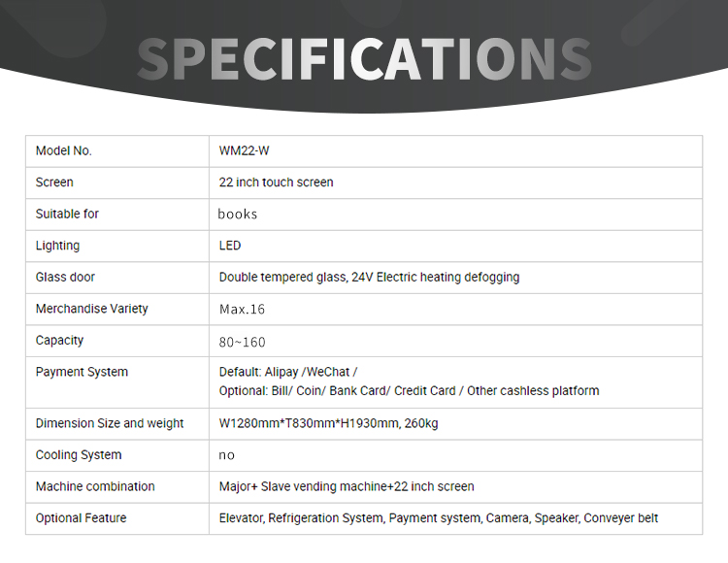Image resolution: width=728 pixels, height=563 pixels.
Task: Select the W1280mm dimension and weight value
Action: (329, 423)
